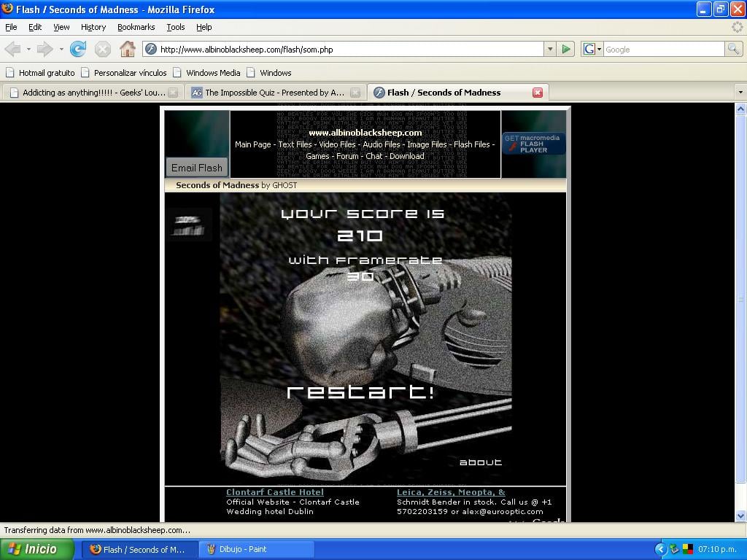Image resolution: width=747 pixels, height=560 pixels.
Task: Close the Impossible Quiz tab
Action: [355, 93]
